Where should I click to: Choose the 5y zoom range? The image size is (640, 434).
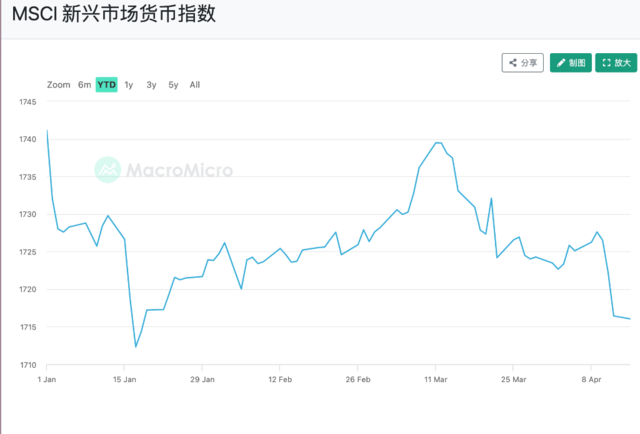point(173,85)
